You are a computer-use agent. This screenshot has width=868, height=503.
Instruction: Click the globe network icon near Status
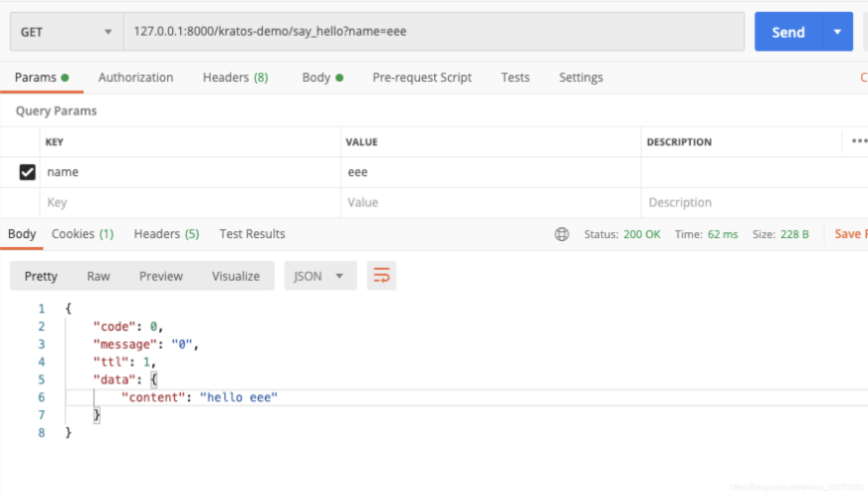pyautogui.click(x=562, y=234)
